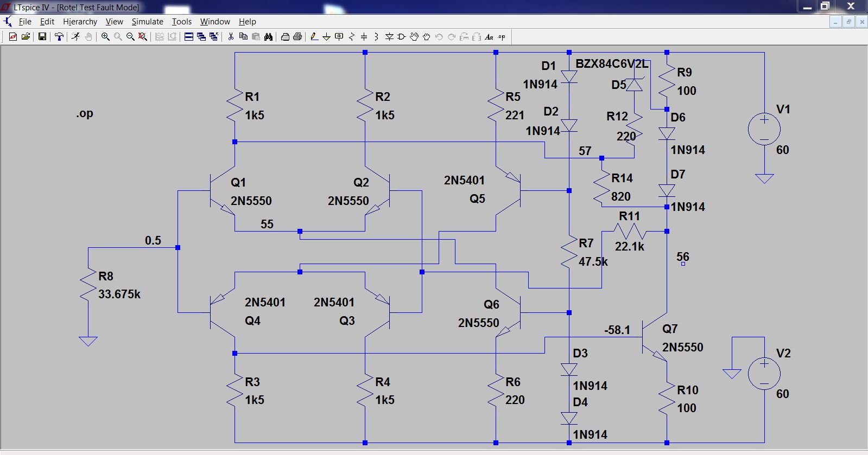Click the R11 value 22.1k
This screenshot has height=455, width=868.
(x=630, y=246)
